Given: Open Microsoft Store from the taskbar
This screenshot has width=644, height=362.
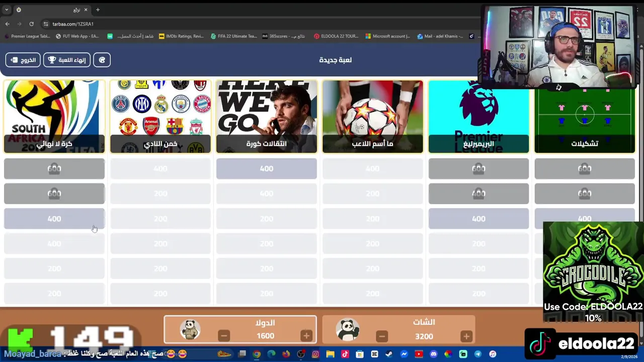Looking at the screenshot, I should (x=360, y=354).
